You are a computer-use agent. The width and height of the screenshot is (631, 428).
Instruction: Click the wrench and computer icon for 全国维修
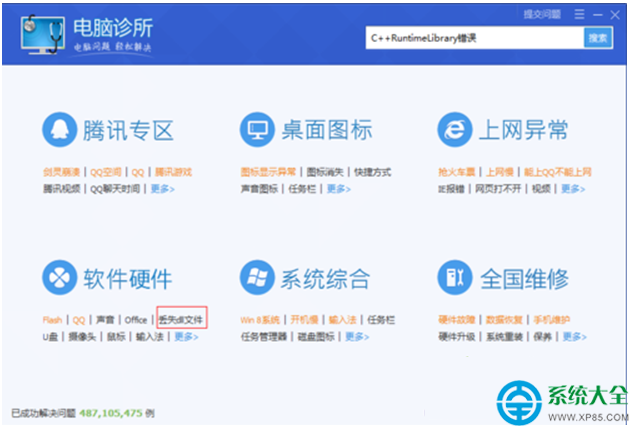click(455, 278)
